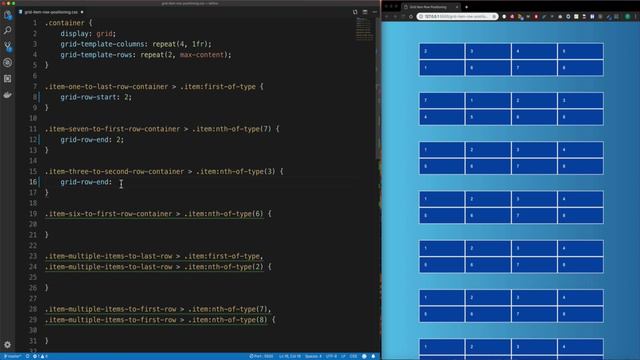Click the Port 5500 Live Server status item
Screen dimensions: 640x360
(261, 356)
